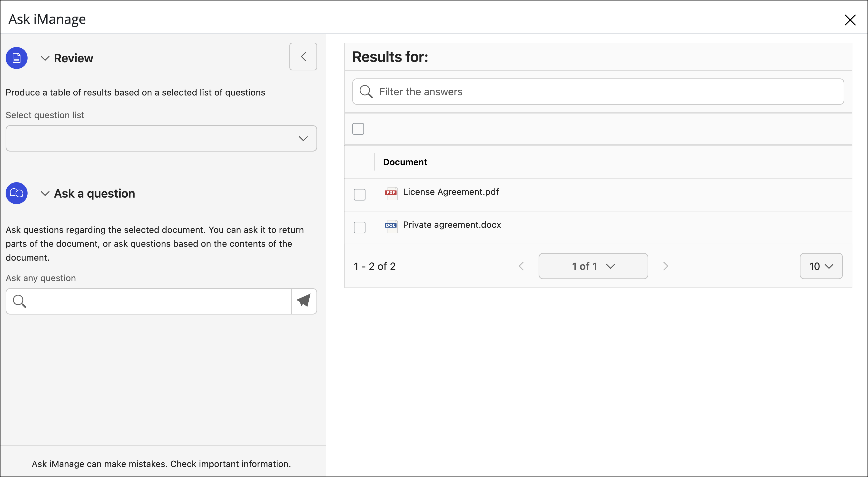Click the Ask iManage can make mistakes notice
The image size is (868, 477).
[x=161, y=464]
